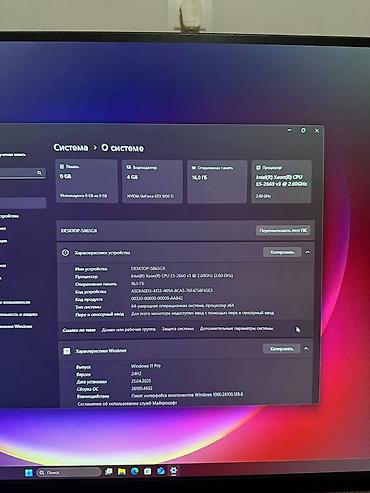
Task: Click the Имя устройства value in device specs
Action: pos(148,268)
